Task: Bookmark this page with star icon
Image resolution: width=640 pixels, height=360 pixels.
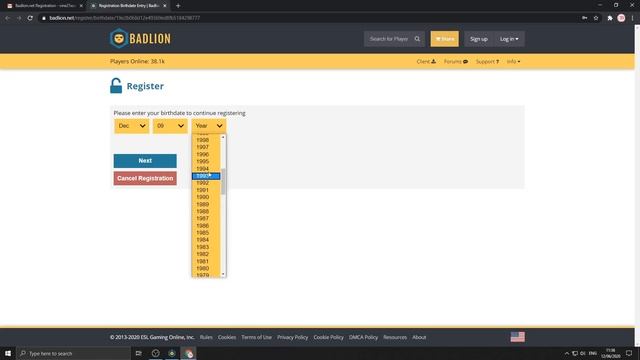Action: (596, 18)
